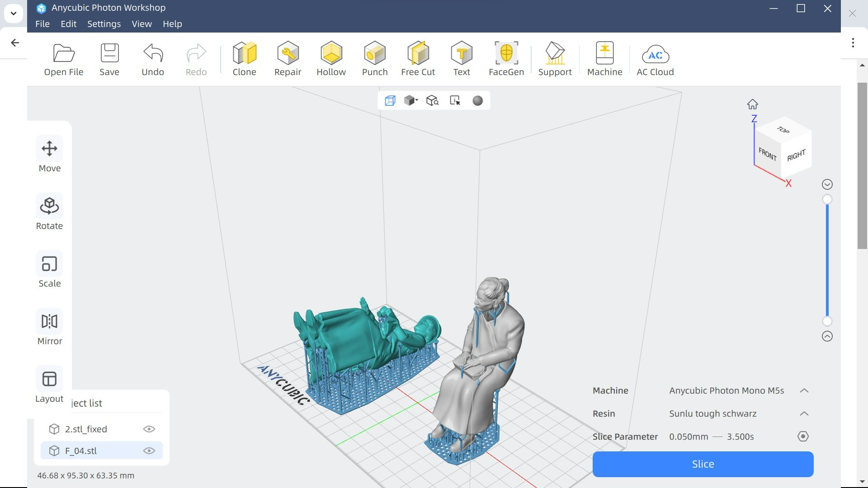Open the Support tool
Screen dimensions: 868x488
[x=555, y=59]
